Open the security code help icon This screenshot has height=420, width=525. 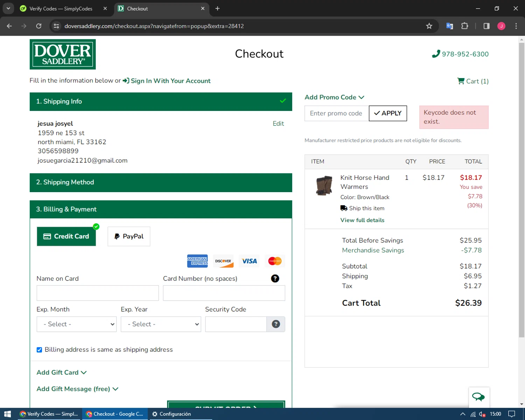pyautogui.click(x=276, y=324)
